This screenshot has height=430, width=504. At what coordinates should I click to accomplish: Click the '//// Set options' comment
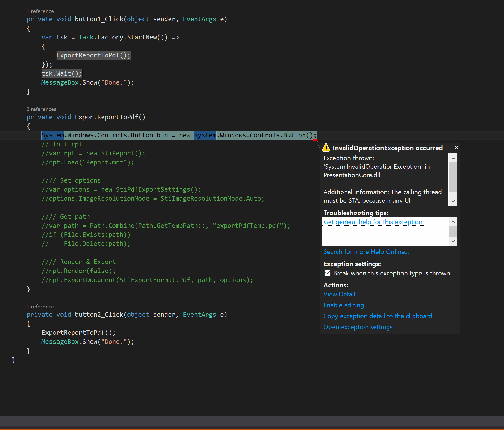pyautogui.click(x=71, y=180)
